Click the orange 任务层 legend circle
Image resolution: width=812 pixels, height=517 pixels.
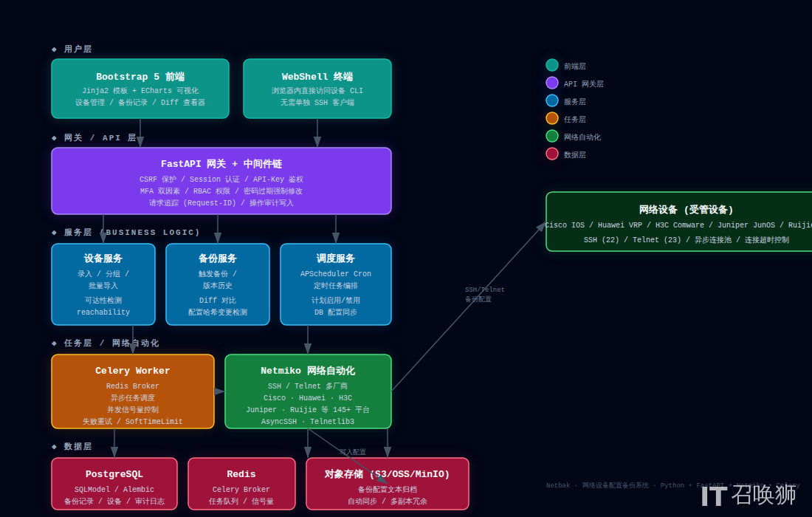[552, 118]
